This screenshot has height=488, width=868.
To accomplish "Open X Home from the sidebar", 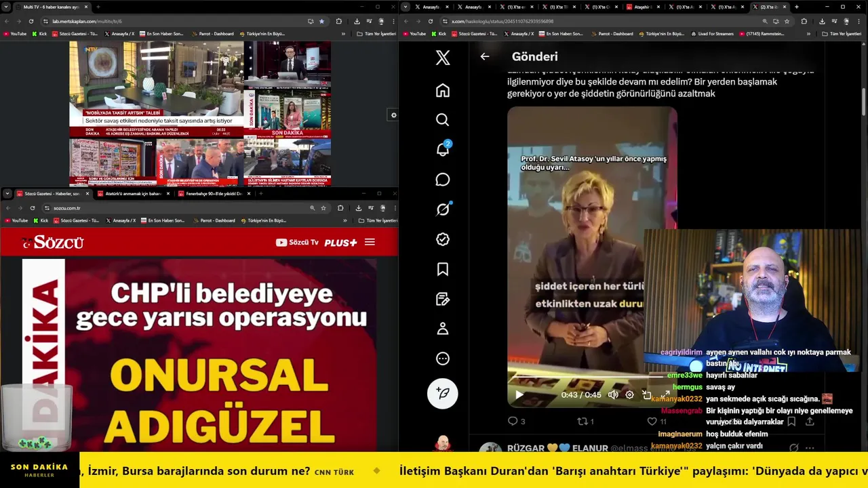I will [443, 90].
